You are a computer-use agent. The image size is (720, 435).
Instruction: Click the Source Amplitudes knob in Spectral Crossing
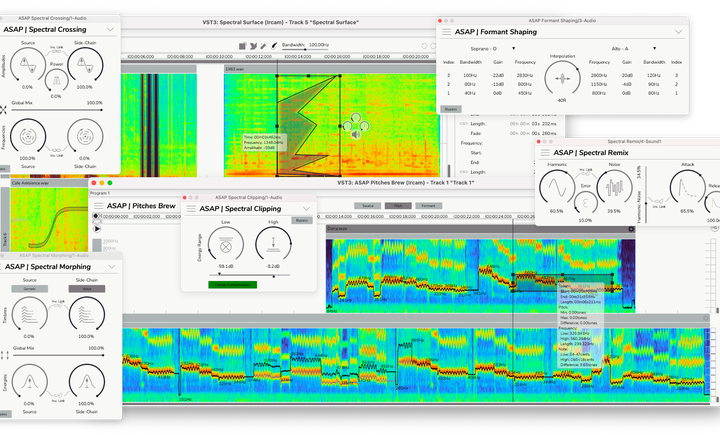tap(28, 67)
